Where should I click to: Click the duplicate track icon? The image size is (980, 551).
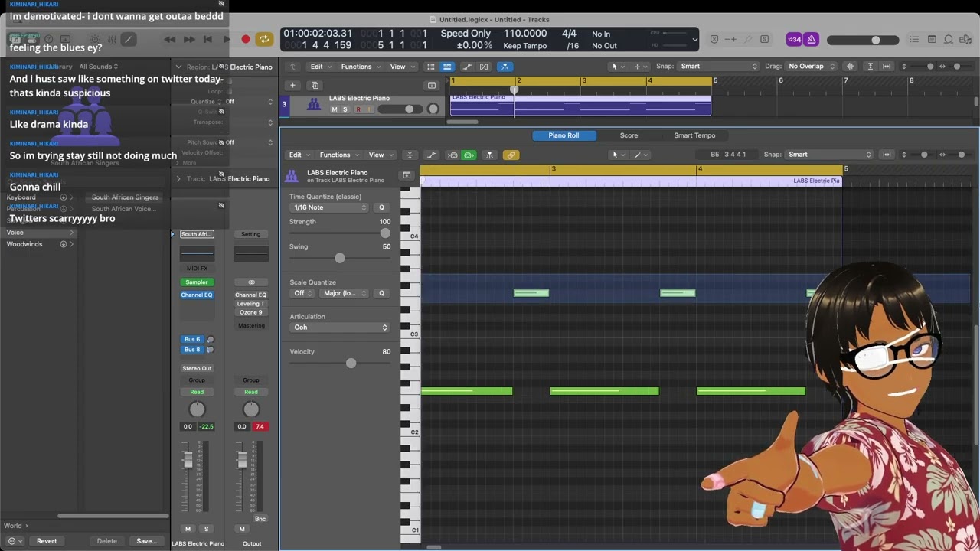(x=315, y=85)
